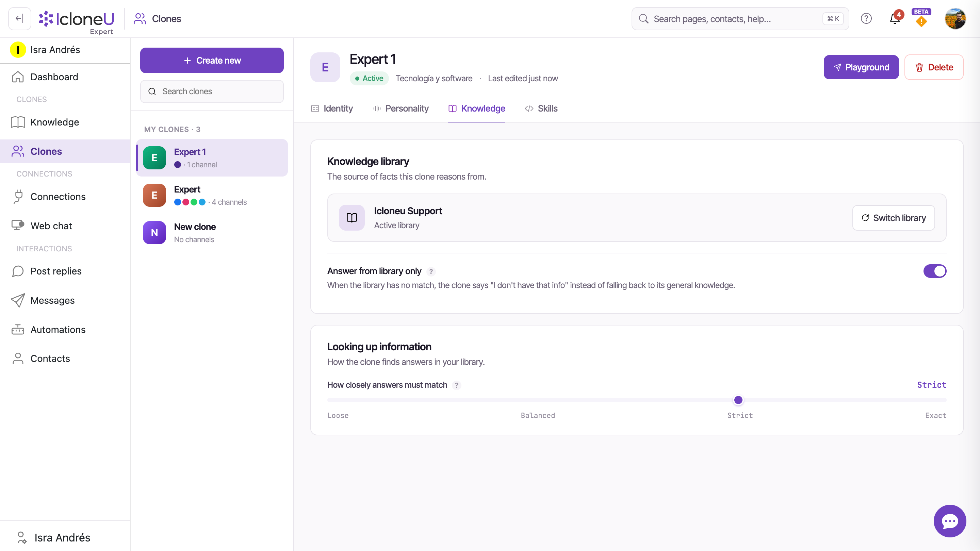Click the help icon beside How closely answers must match
980x551 pixels.
click(457, 385)
